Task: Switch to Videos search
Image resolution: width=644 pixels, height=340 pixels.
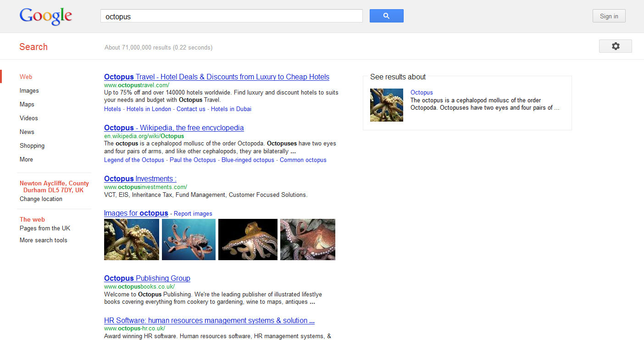Action: point(29,118)
